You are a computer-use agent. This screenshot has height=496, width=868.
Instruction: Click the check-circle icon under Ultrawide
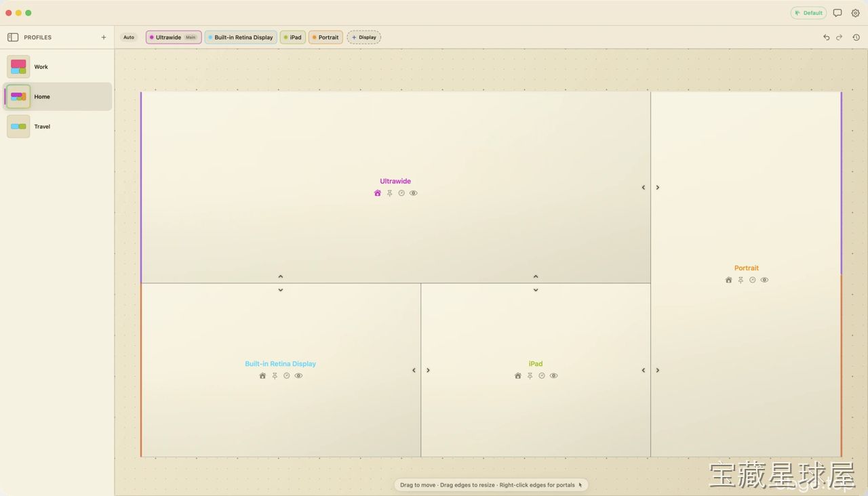[x=401, y=193]
